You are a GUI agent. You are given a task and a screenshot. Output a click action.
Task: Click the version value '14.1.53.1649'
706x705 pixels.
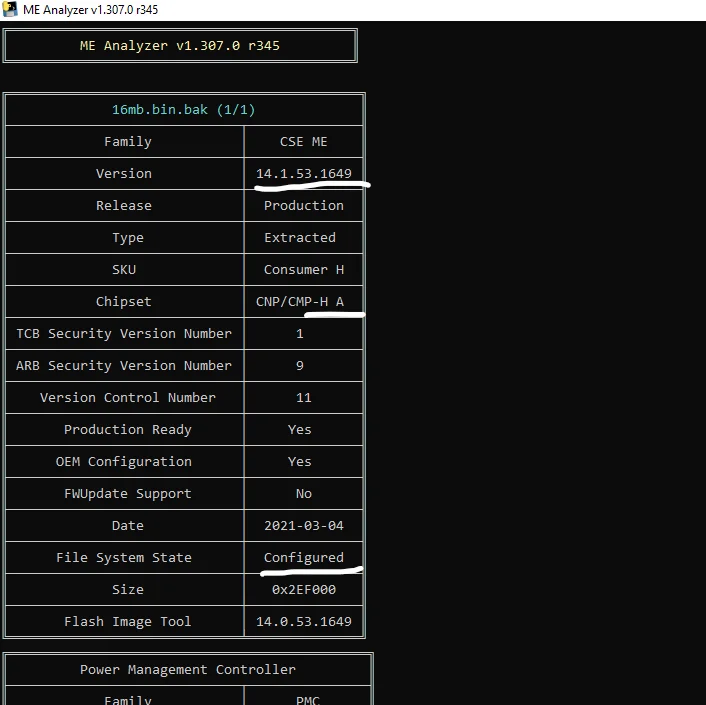coord(303,174)
